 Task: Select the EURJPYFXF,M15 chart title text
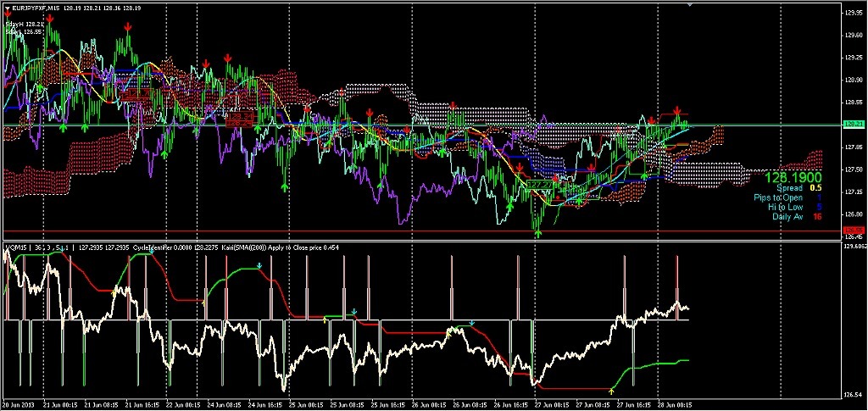pyautogui.click(x=35, y=8)
